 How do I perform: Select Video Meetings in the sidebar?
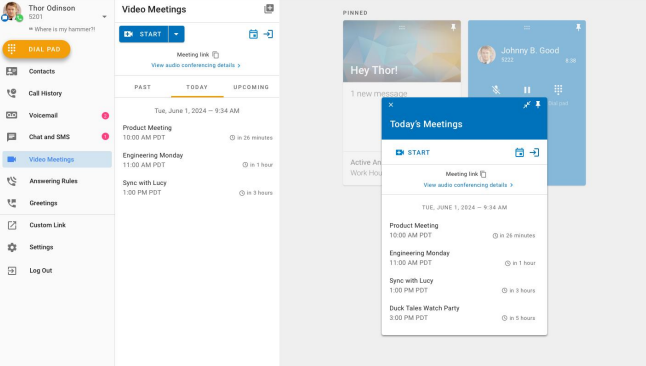[x=57, y=159]
